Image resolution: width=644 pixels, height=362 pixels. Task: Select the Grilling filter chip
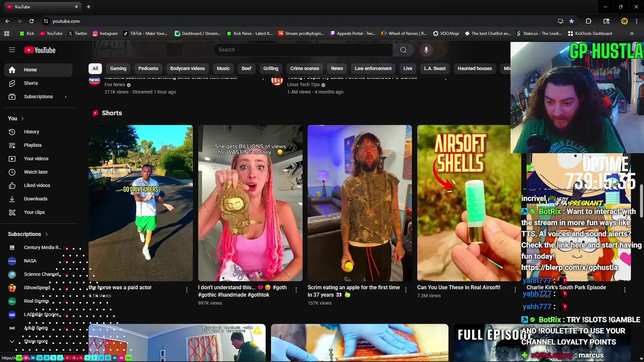tap(271, 68)
